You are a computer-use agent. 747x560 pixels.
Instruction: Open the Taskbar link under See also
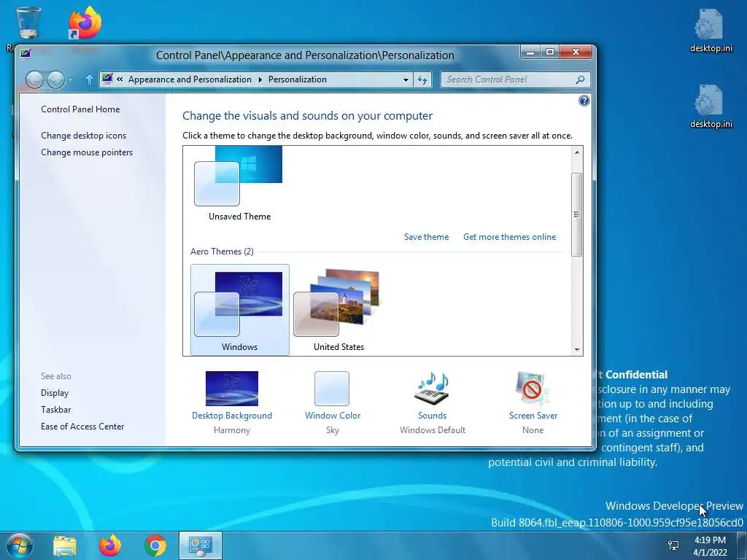[55, 410]
